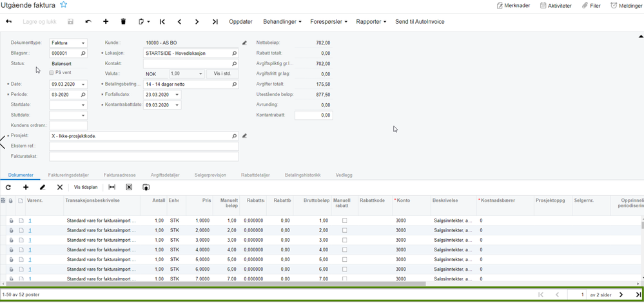Delete the invoice using trash icon

click(x=124, y=22)
